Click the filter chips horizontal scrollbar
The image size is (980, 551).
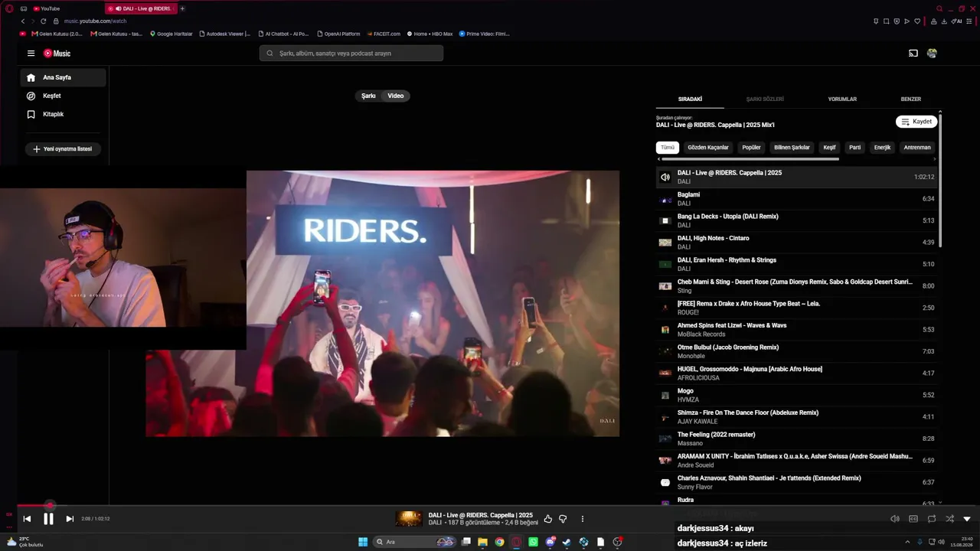[x=750, y=159]
